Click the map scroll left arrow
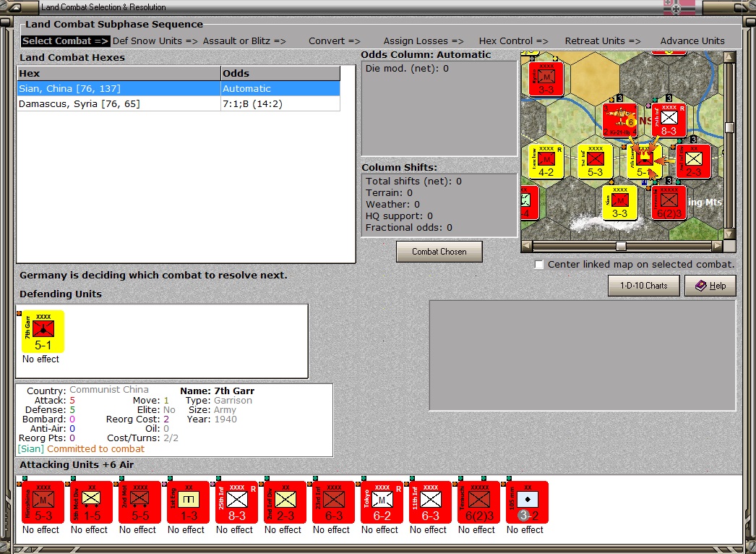Image resolution: width=756 pixels, height=554 pixels. pyautogui.click(x=526, y=246)
